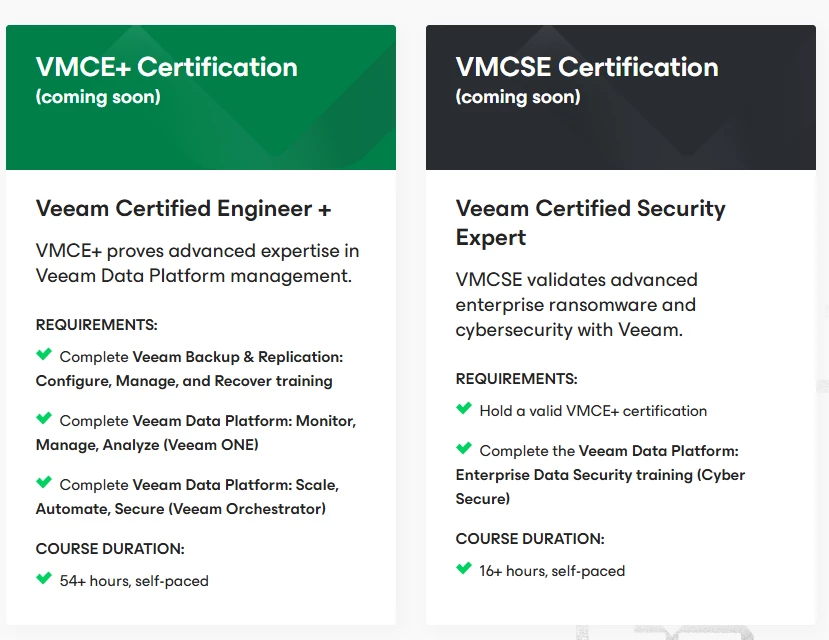Open the Veeam Certified Engineer + heading

tap(183, 209)
